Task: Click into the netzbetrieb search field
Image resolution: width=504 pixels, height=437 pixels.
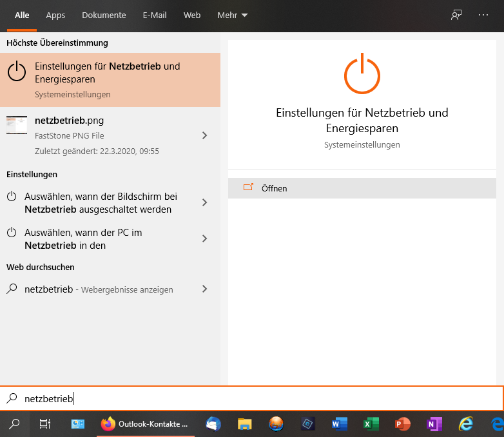Action: coord(258,398)
